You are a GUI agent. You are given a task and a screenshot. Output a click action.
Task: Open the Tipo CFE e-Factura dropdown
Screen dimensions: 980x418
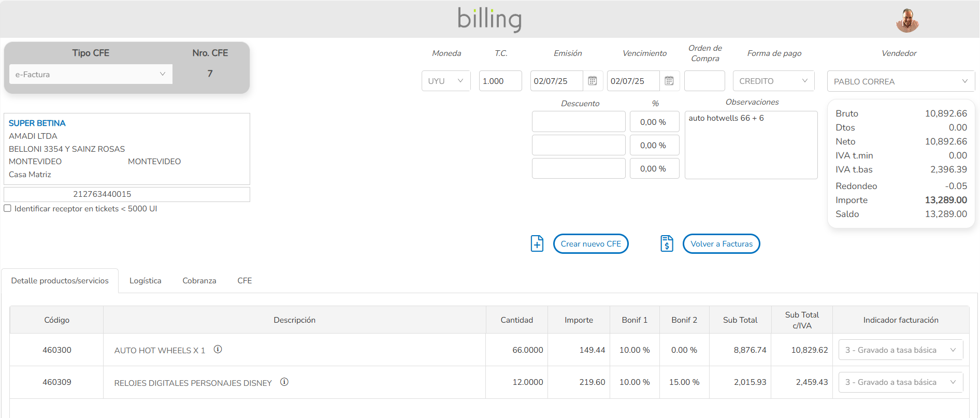click(91, 74)
